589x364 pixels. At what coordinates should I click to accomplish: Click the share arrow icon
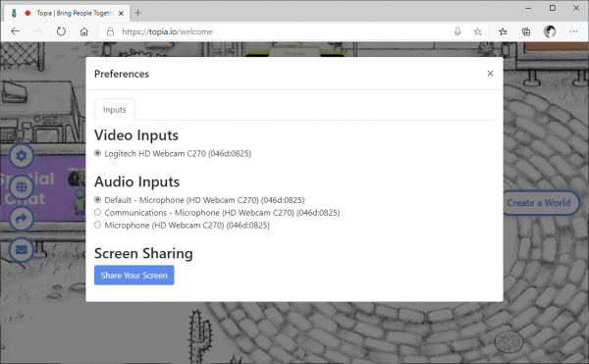[x=22, y=218]
